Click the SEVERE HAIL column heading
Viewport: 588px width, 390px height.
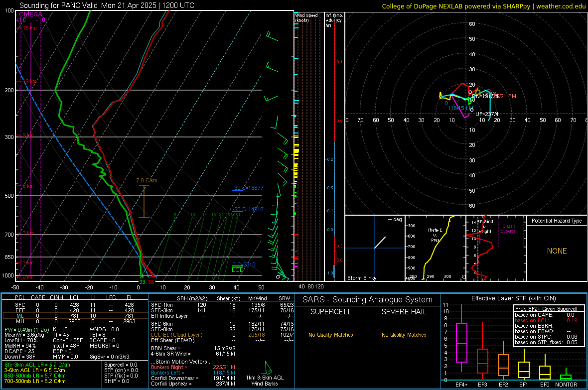(404, 312)
